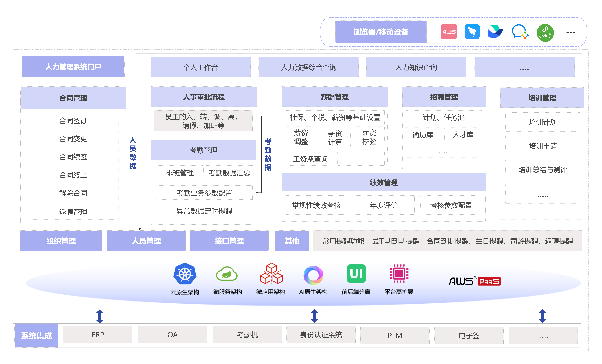Select the 组织管理 block

click(61, 241)
